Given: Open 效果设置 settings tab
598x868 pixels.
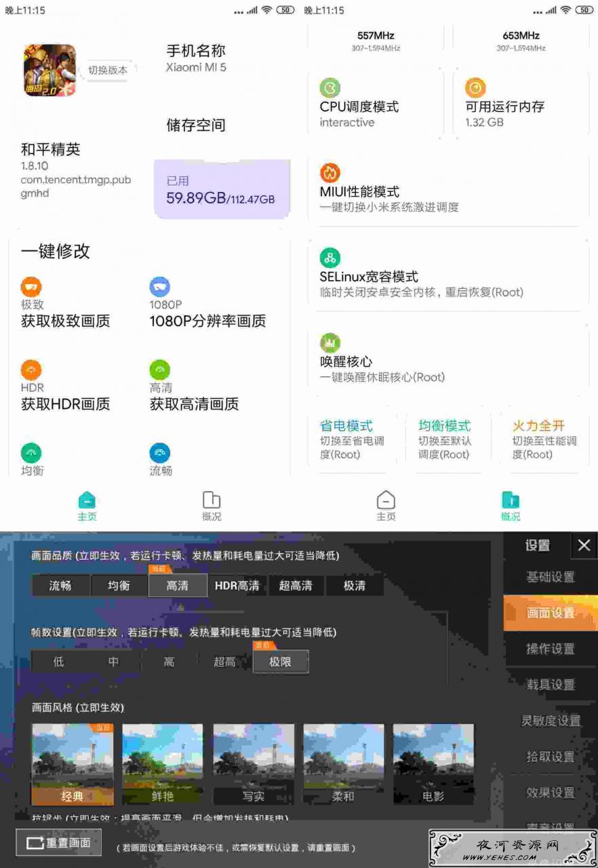Looking at the screenshot, I should pos(551,793).
